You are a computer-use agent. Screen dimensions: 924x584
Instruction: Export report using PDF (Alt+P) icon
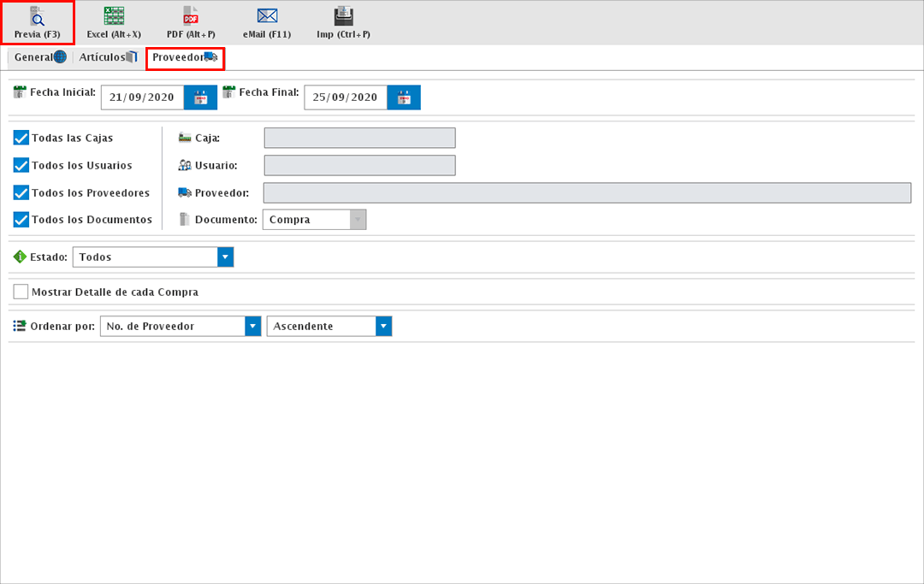tap(190, 17)
